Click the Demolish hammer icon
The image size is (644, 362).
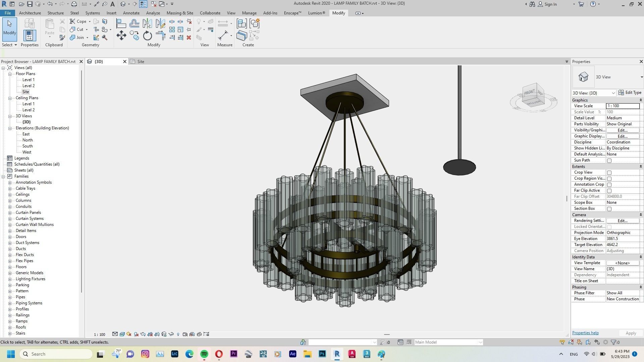[105, 38]
